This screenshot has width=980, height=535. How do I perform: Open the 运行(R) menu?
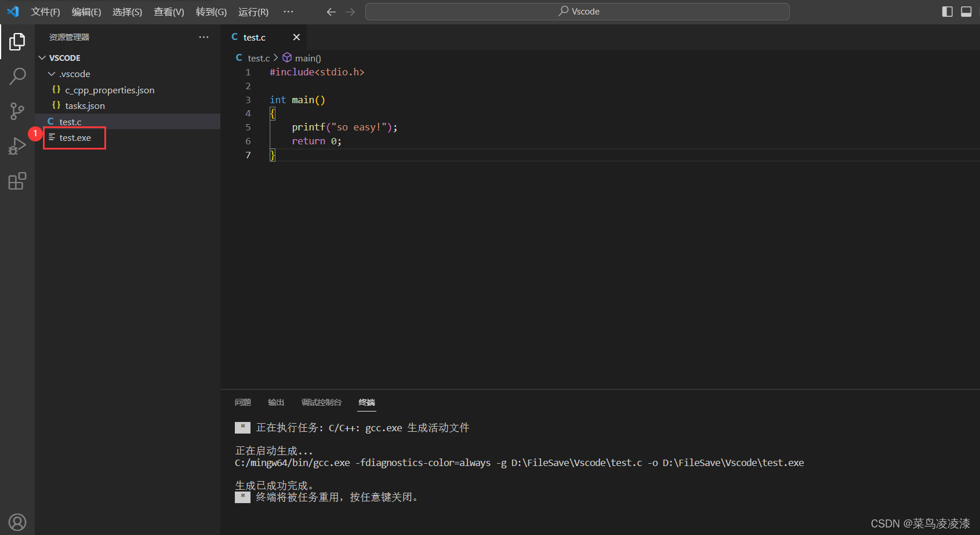click(x=253, y=12)
